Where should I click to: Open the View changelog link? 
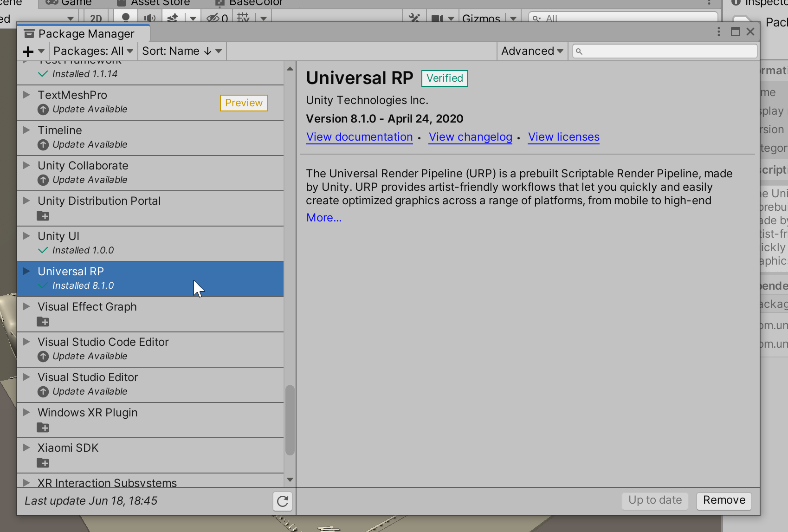pos(471,137)
